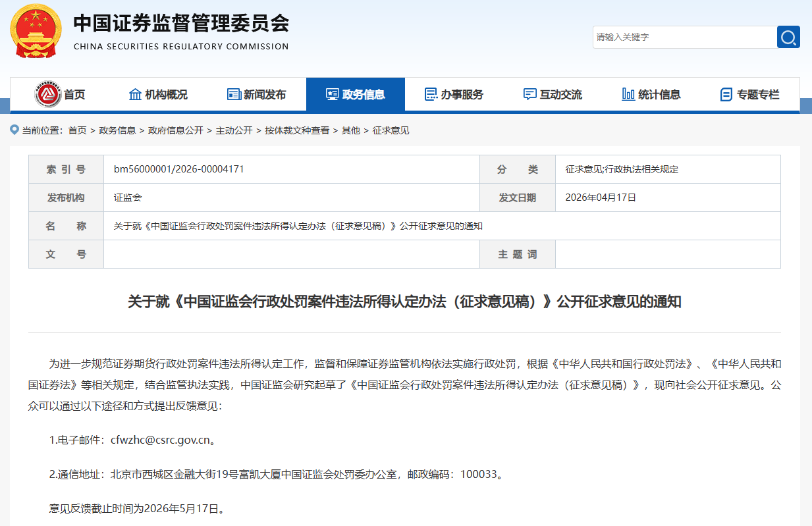
Task: Click the magnifier search button
Action: click(788, 37)
